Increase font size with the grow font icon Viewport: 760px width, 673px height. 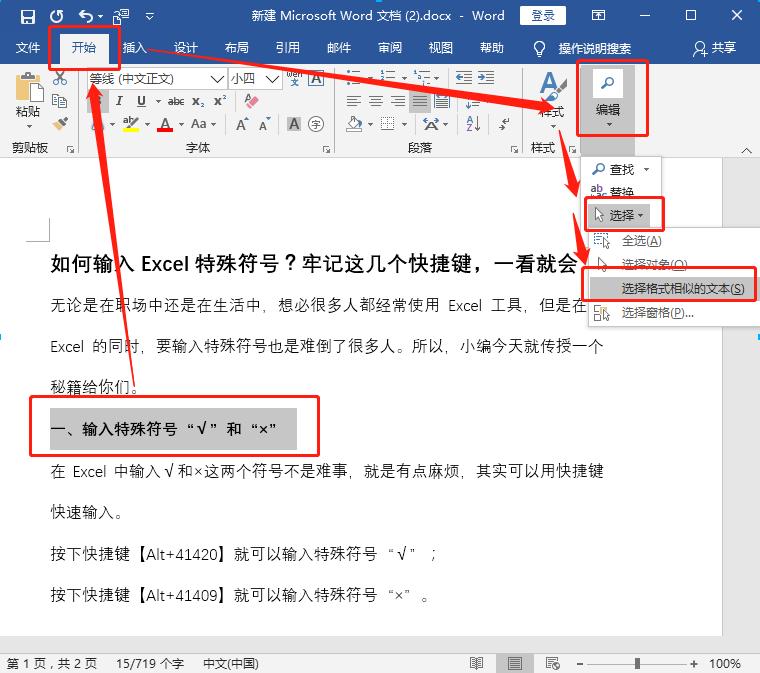coord(242,125)
